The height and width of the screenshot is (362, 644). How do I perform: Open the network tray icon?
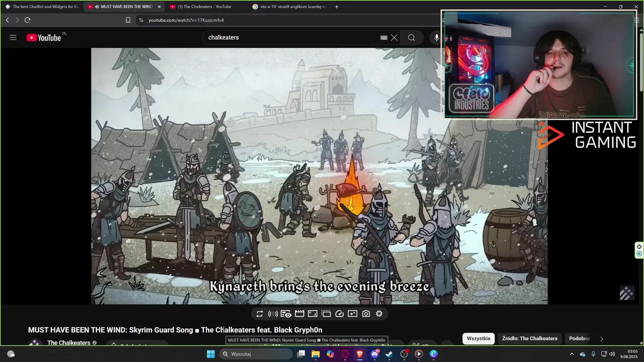604,354
